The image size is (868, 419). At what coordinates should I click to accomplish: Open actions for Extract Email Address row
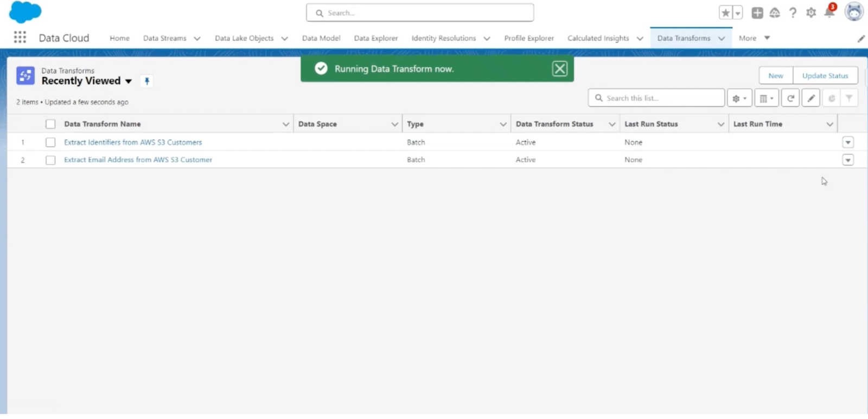click(848, 160)
